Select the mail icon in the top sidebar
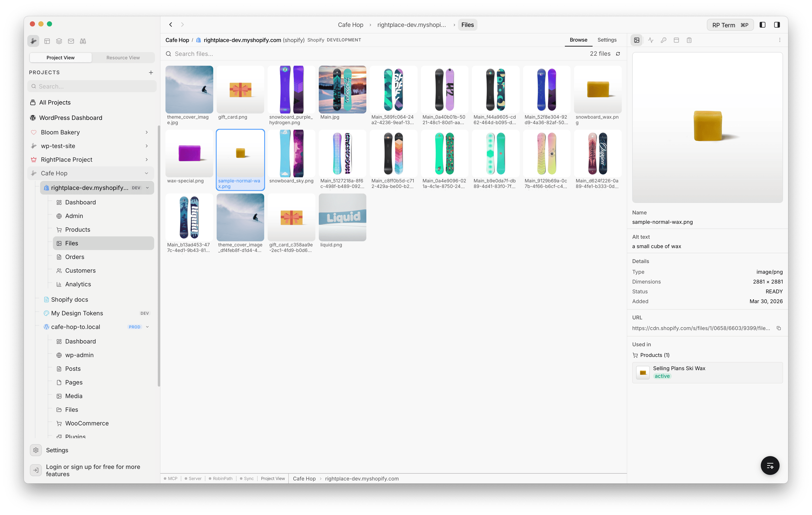Image resolution: width=812 pixels, height=515 pixels. tap(71, 41)
